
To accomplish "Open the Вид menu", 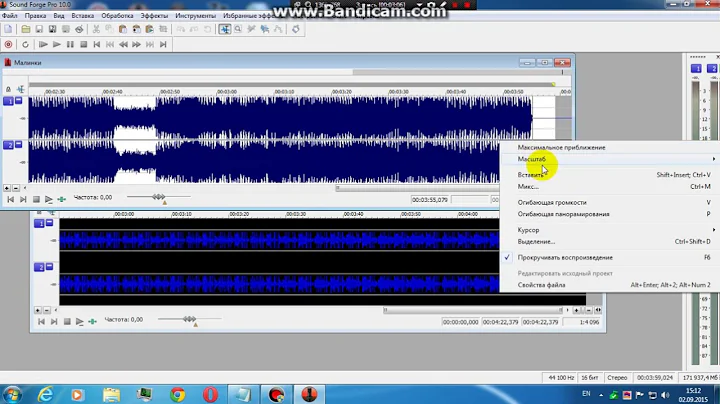I will (x=59, y=16).
